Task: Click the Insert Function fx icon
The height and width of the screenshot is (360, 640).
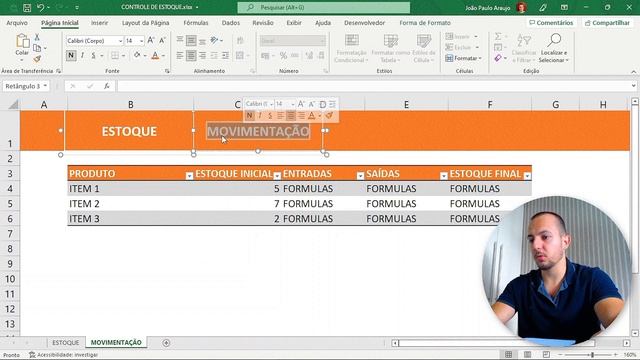Action: pyautogui.click(x=107, y=86)
